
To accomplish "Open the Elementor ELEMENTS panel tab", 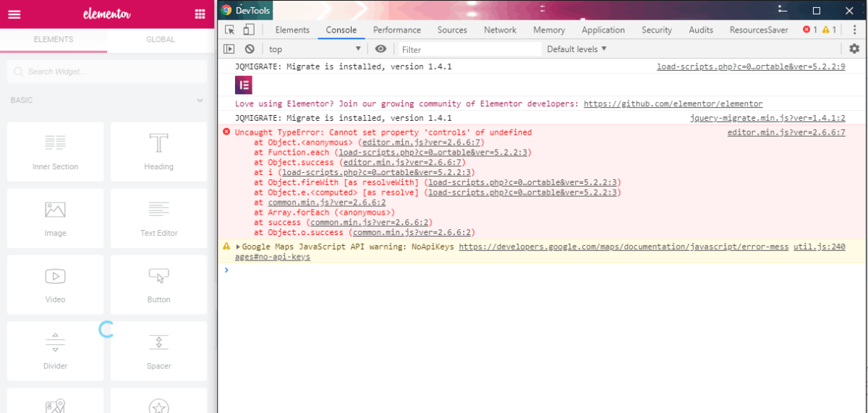I will pos(54,40).
